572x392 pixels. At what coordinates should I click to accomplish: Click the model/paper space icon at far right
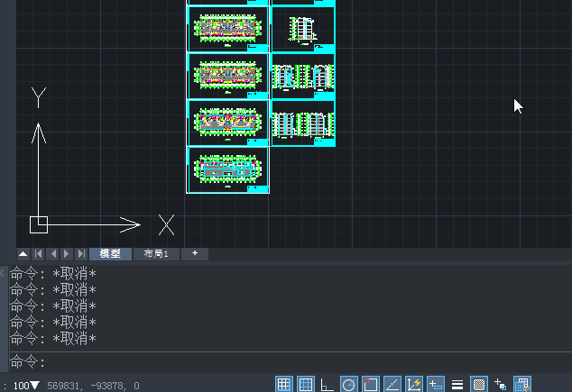pyautogui.click(x=522, y=385)
